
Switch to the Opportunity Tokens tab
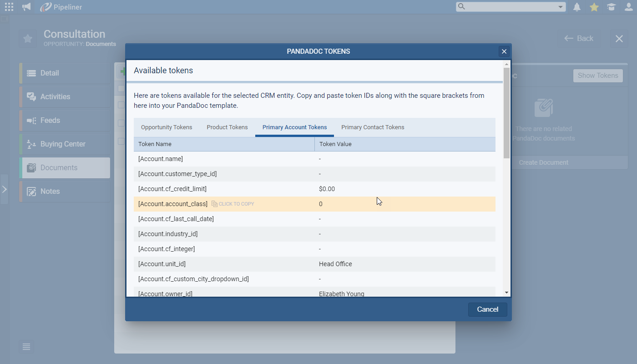[x=167, y=127]
